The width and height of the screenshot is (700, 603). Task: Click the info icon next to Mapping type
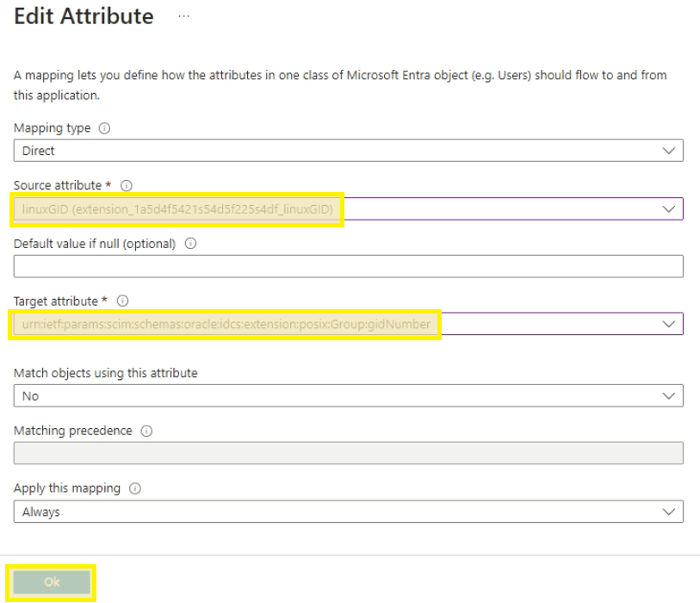(106, 128)
